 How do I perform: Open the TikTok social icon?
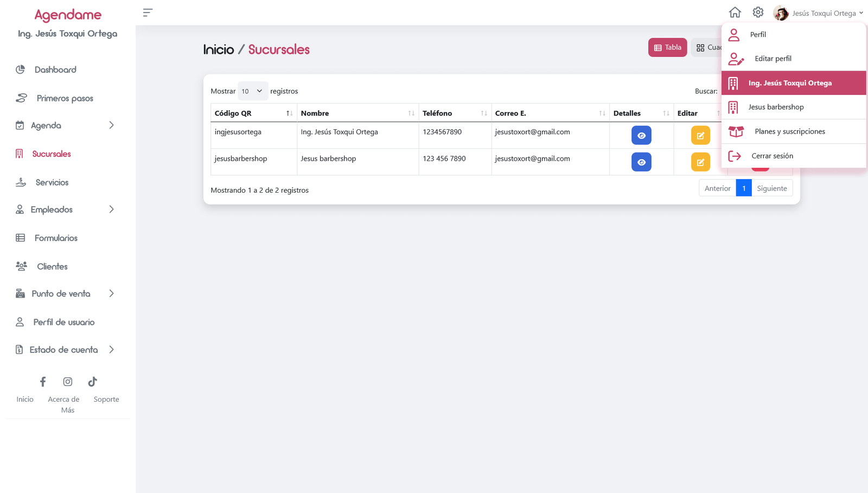[93, 382]
